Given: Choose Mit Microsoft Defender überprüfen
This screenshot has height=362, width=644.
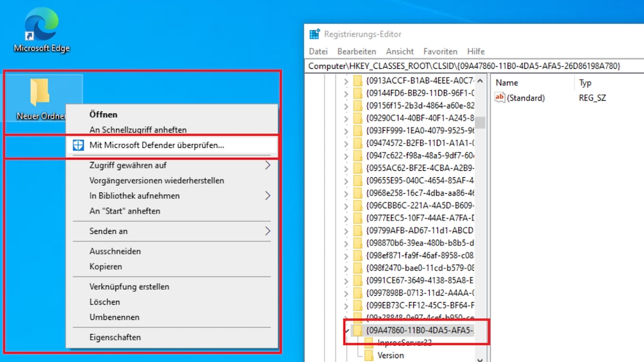Looking at the screenshot, I should pos(172,145).
